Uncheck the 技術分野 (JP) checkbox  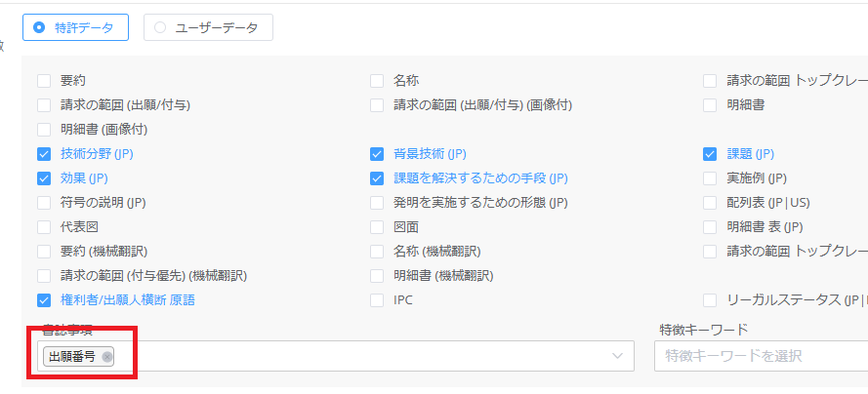pyautogui.click(x=44, y=154)
